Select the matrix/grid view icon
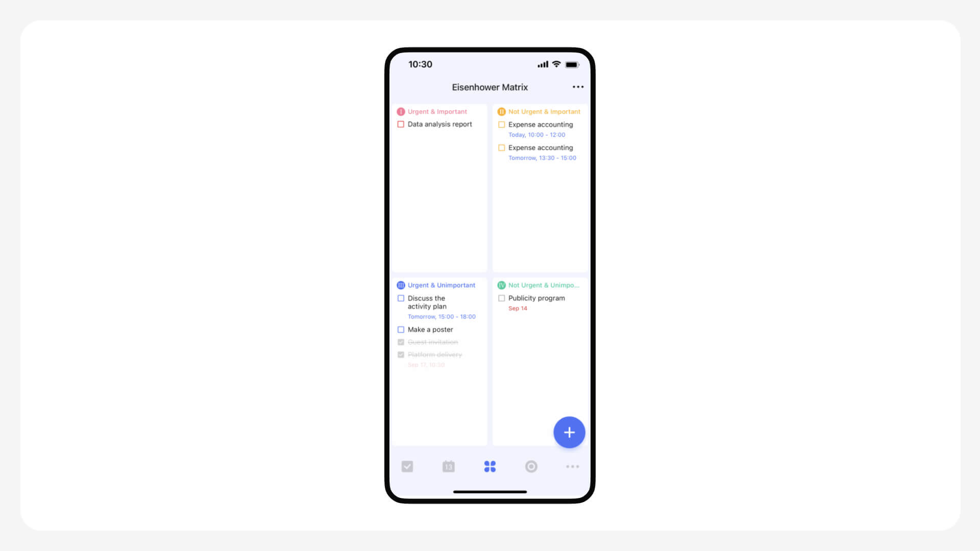 489,466
